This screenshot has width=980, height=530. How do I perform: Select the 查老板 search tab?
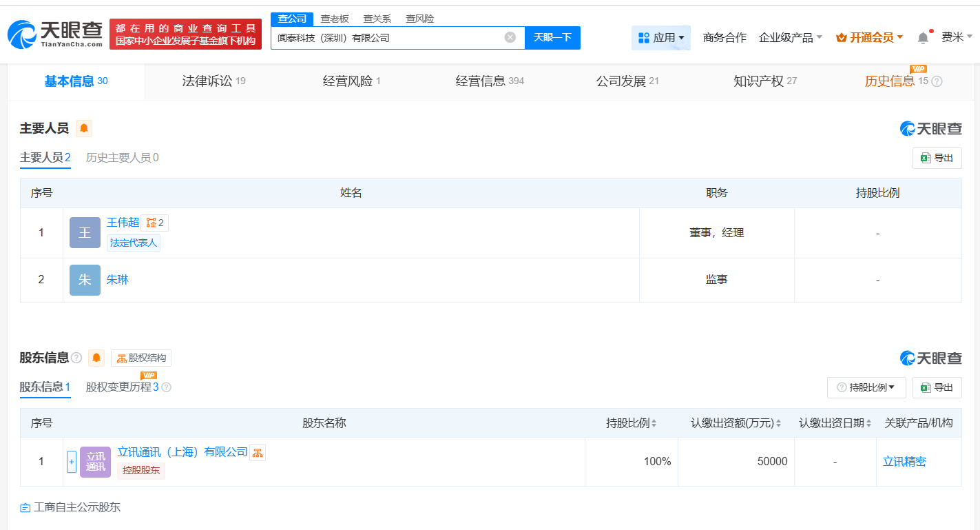coord(335,19)
